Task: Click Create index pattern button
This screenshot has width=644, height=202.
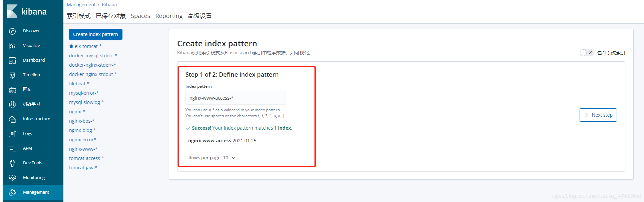Action: (95, 34)
